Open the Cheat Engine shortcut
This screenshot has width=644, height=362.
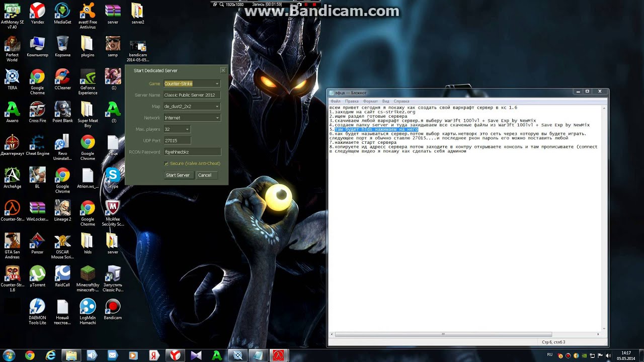[37, 145]
